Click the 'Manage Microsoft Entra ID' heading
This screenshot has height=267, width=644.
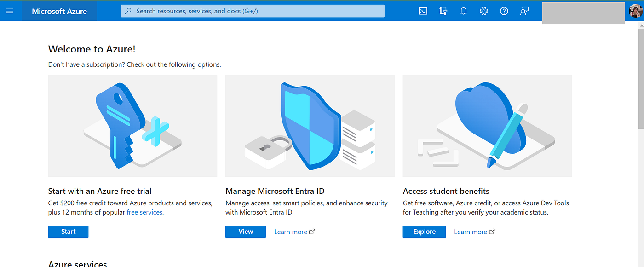pos(275,191)
